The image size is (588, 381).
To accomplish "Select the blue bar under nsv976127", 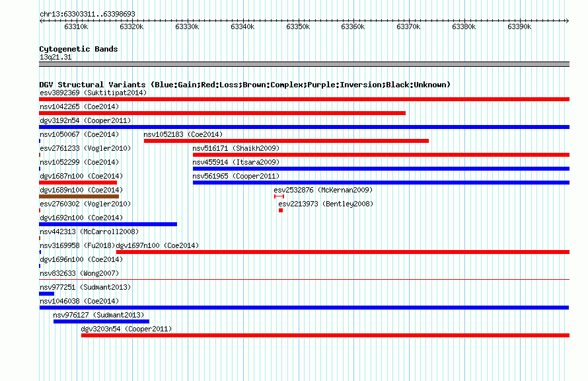I will 101,321.
